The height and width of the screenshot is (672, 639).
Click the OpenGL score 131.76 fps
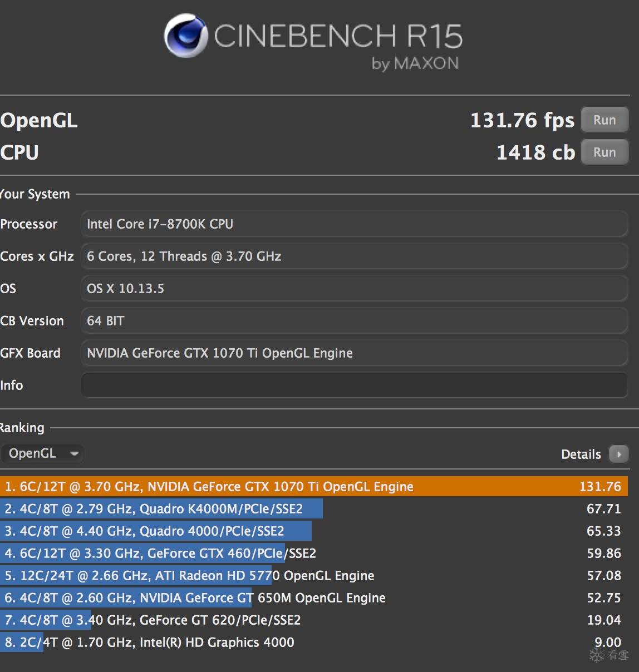522,120
